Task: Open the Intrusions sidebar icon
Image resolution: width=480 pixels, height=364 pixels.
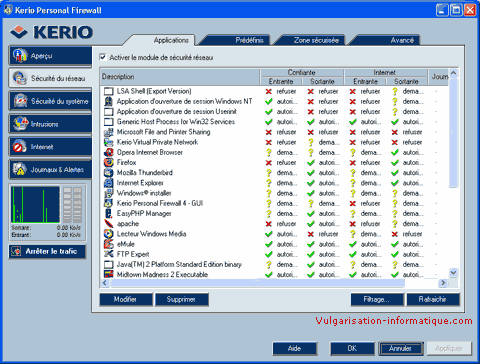Action: (x=20, y=124)
